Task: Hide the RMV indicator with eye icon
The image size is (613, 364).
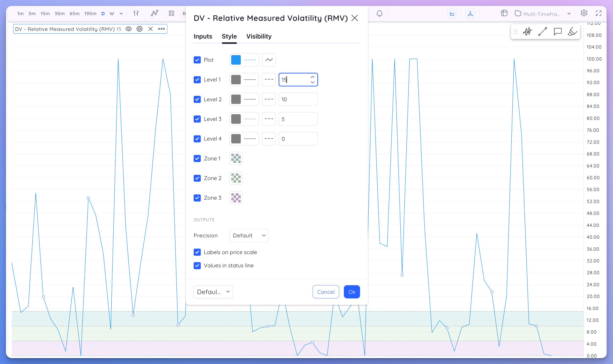Action: 129,29
